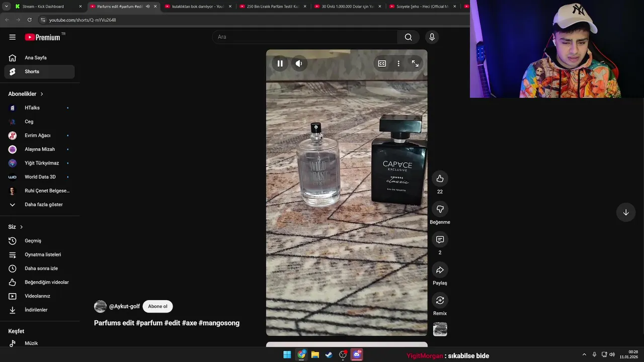Dislike the Short via Beğenme button
Viewport: 644px width, 362px height.
coord(440,209)
